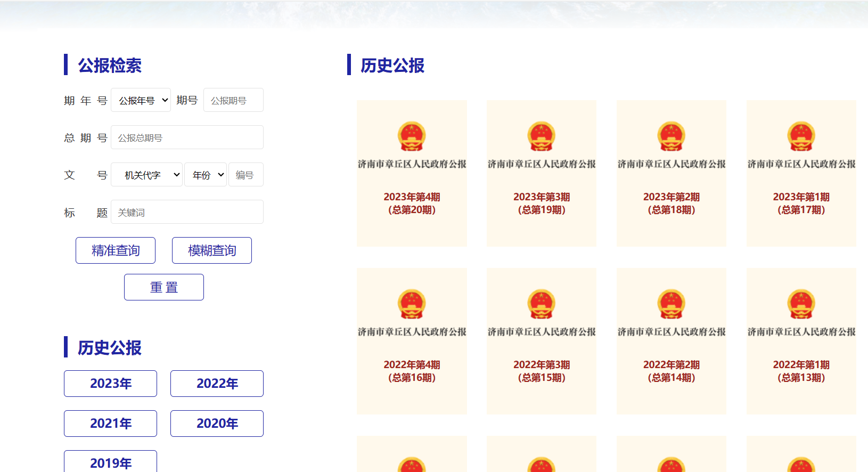
Task: Click the national emblem on 2022年第1期
Action: 801,304
